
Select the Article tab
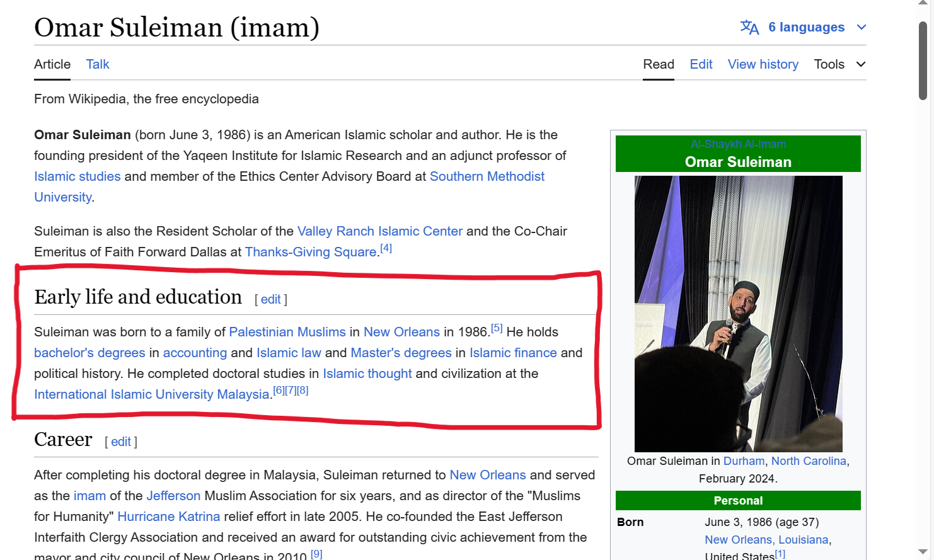[x=52, y=64]
